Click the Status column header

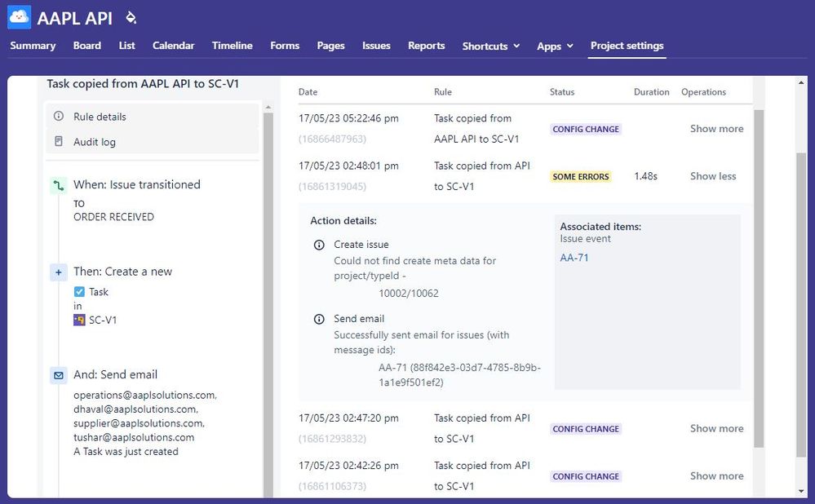[x=562, y=92]
